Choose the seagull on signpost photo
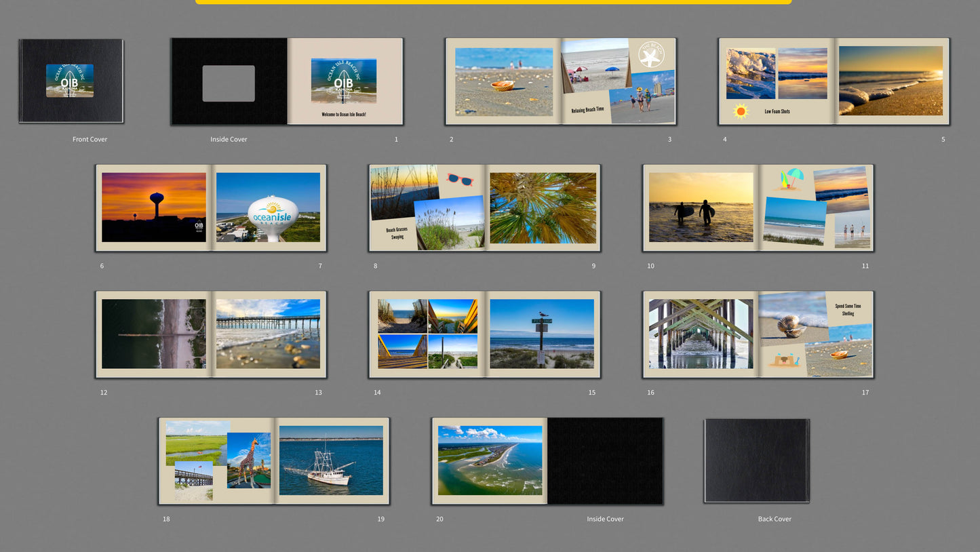Image resolution: width=980 pixels, height=552 pixels. [x=542, y=334]
